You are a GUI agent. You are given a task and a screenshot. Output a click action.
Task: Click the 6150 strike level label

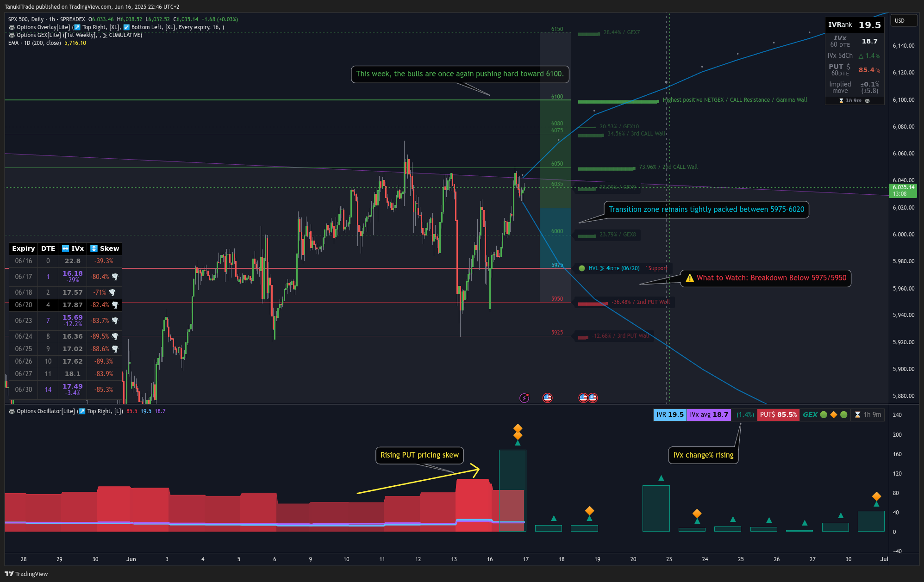pyautogui.click(x=557, y=29)
